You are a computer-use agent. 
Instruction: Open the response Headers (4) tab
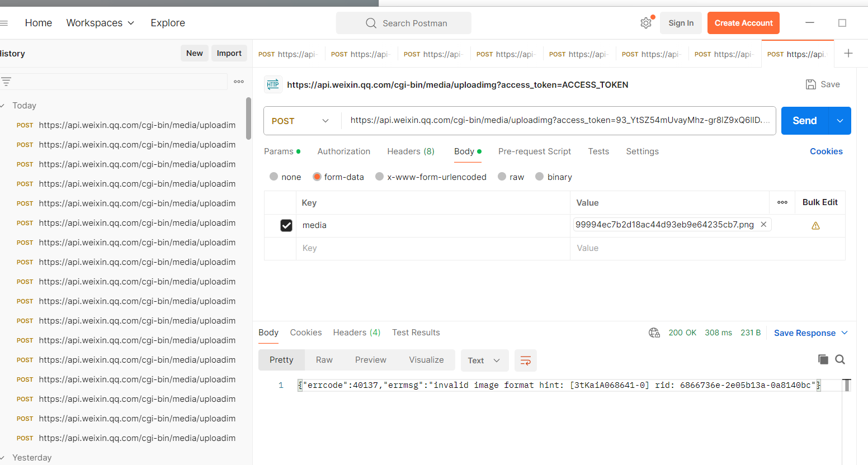357,333
